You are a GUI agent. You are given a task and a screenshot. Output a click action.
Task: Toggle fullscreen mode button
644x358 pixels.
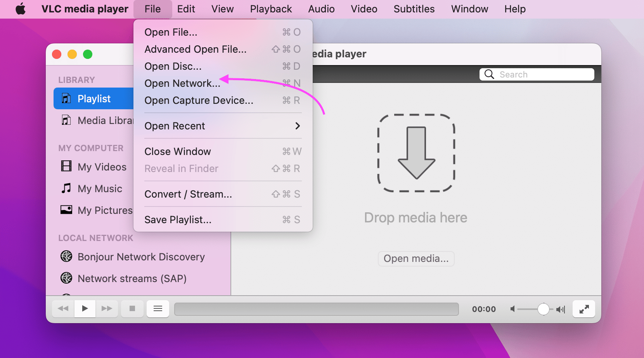pyautogui.click(x=584, y=309)
